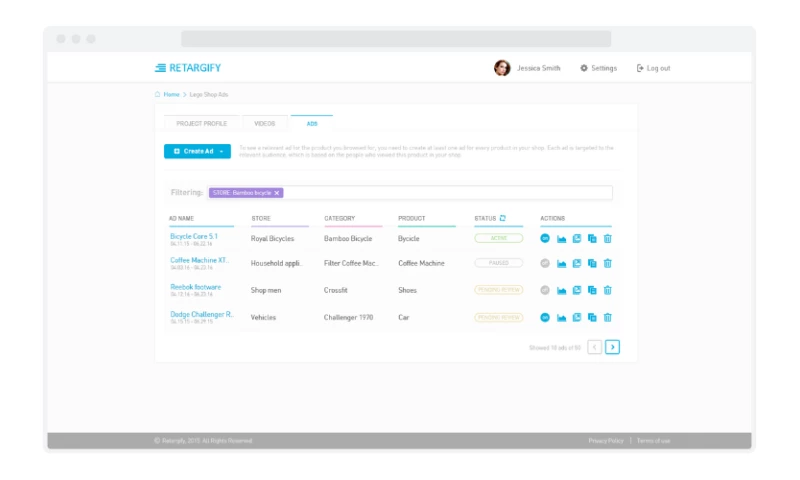Go to the previous page of ads

595,347
